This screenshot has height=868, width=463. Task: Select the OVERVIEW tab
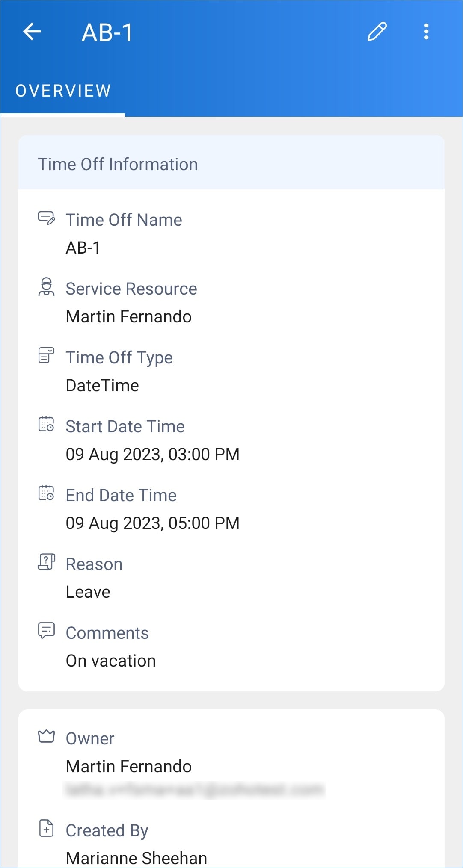[63, 91]
